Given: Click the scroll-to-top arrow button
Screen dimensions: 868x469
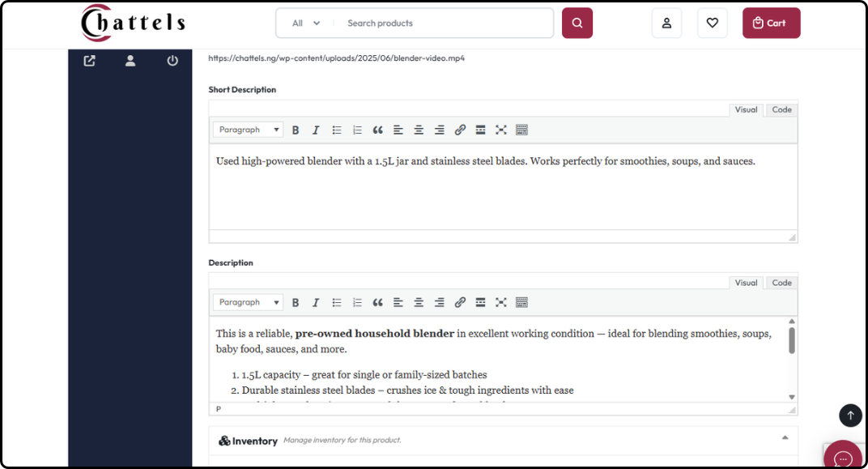Looking at the screenshot, I should tap(850, 416).
